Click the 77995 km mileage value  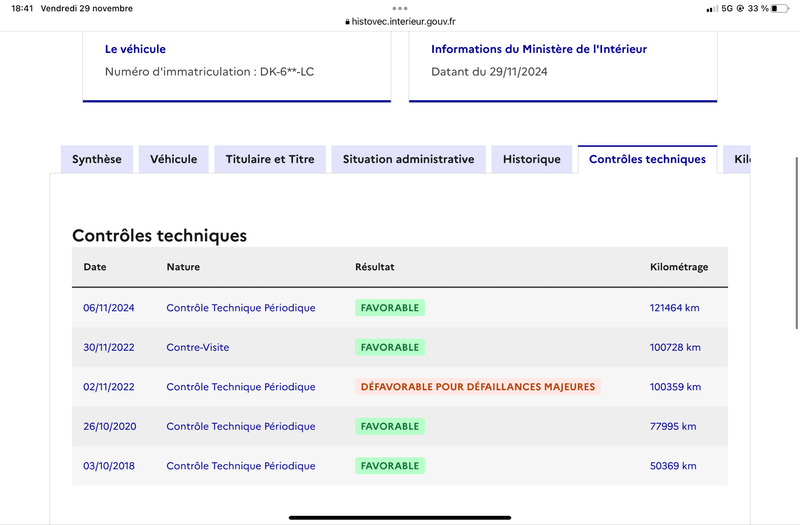pos(673,427)
